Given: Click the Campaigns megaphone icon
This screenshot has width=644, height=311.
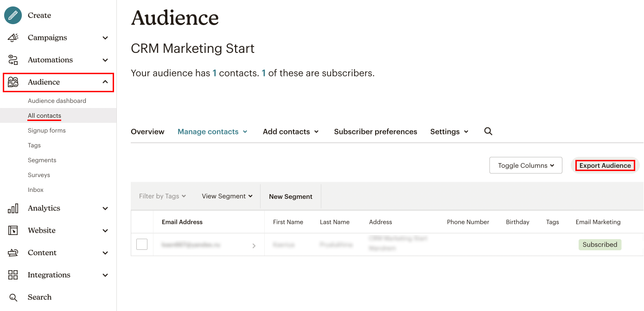Looking at the screenshot, I should coord(12,38).
